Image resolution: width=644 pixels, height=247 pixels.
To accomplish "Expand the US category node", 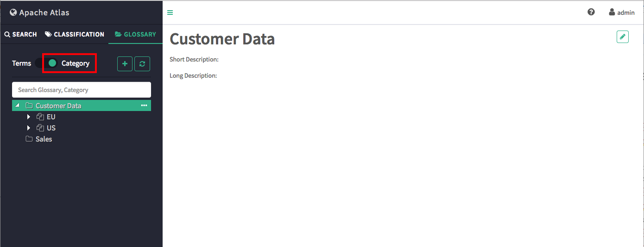I will (x=29, y=128).
